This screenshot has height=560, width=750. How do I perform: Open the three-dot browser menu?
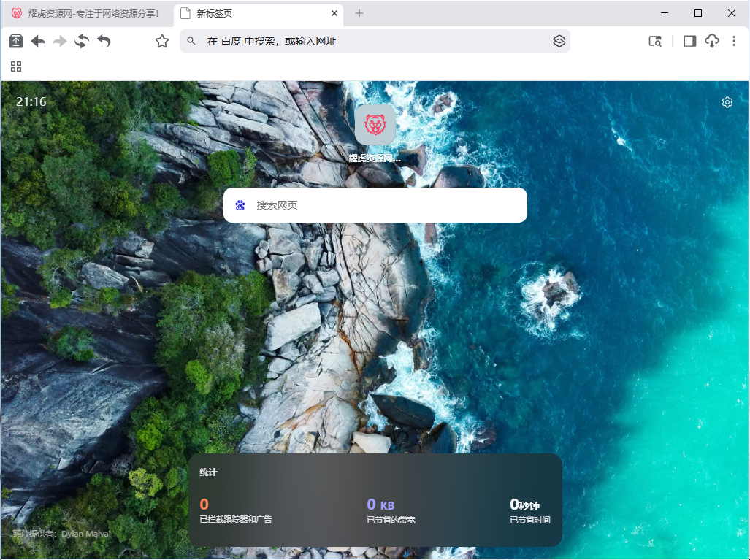pos(733,42)
